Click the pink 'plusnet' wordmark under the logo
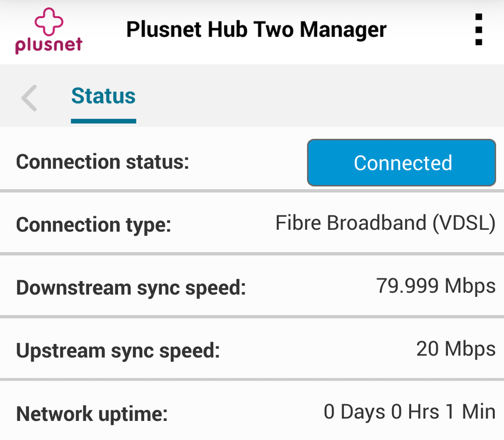 pyautogui.click(x=48, y=45)
